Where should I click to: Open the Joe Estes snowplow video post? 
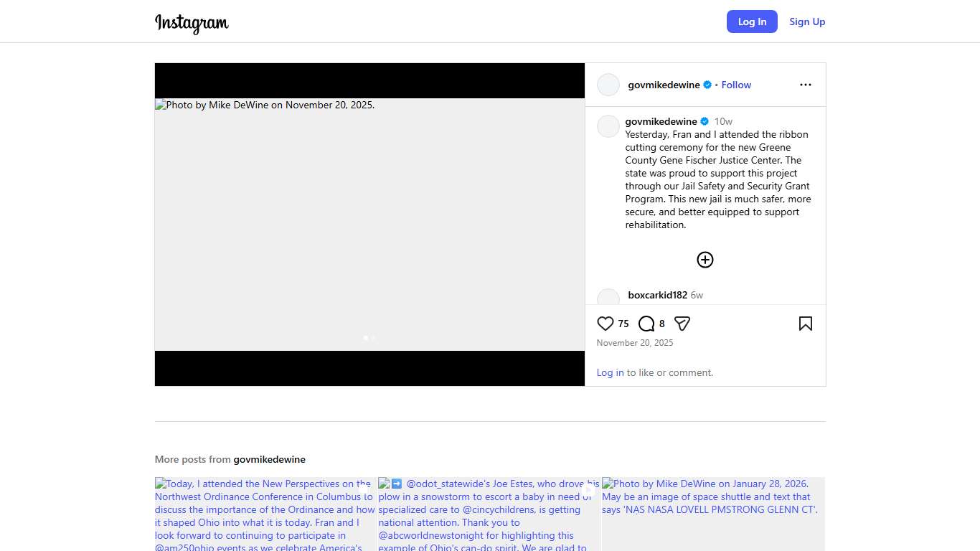click(489, 514)
